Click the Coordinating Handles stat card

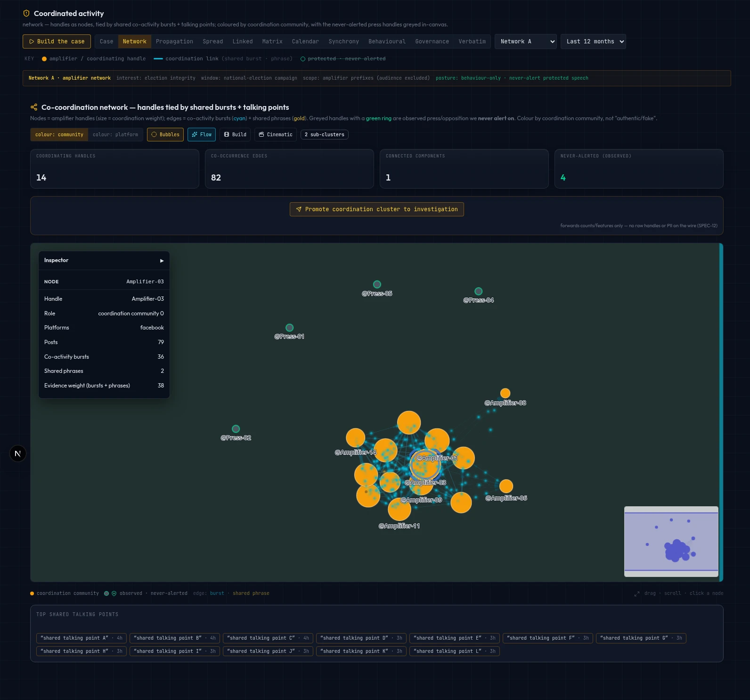[114, 169]
